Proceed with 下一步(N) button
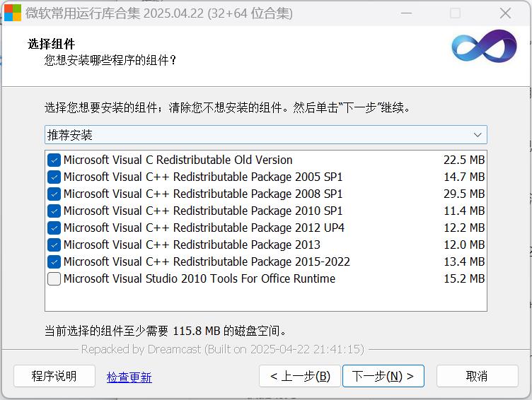The image size is (532, 400). click(383, 376)
